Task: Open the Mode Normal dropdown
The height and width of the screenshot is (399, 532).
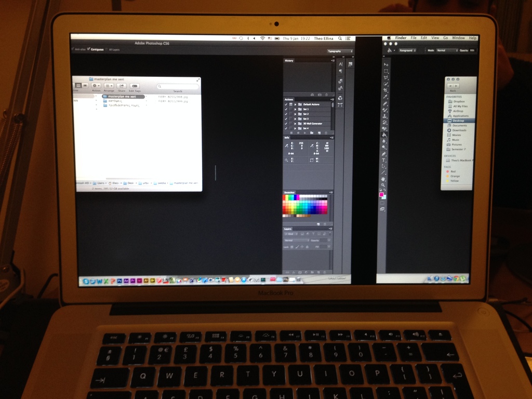Action: (x=447, y=50)
